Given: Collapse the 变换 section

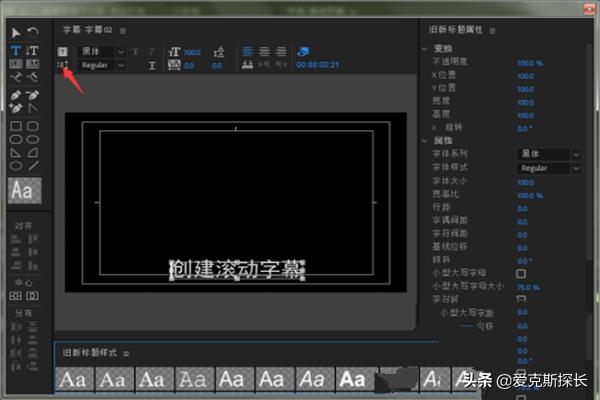Looking at the screenshot, I should (425, 49).
